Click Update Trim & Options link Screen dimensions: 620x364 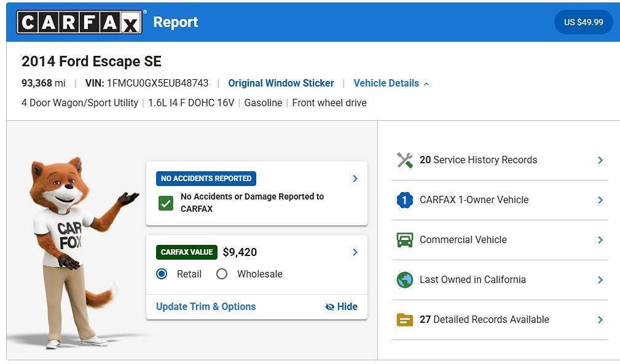[206, 307]
